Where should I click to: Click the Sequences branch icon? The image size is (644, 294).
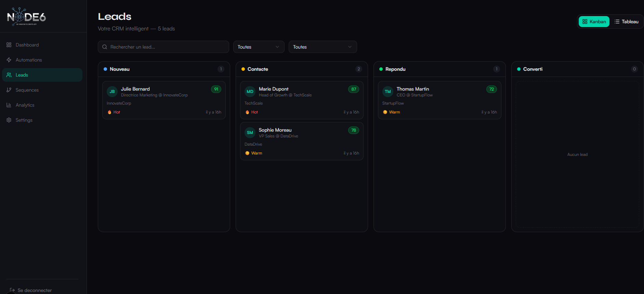pos(9,90)
